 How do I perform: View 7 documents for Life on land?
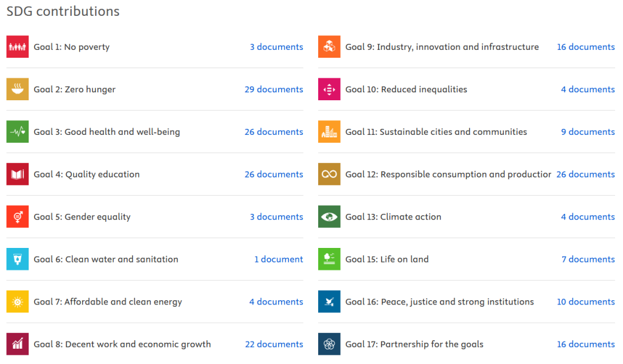tap(588, 259)
